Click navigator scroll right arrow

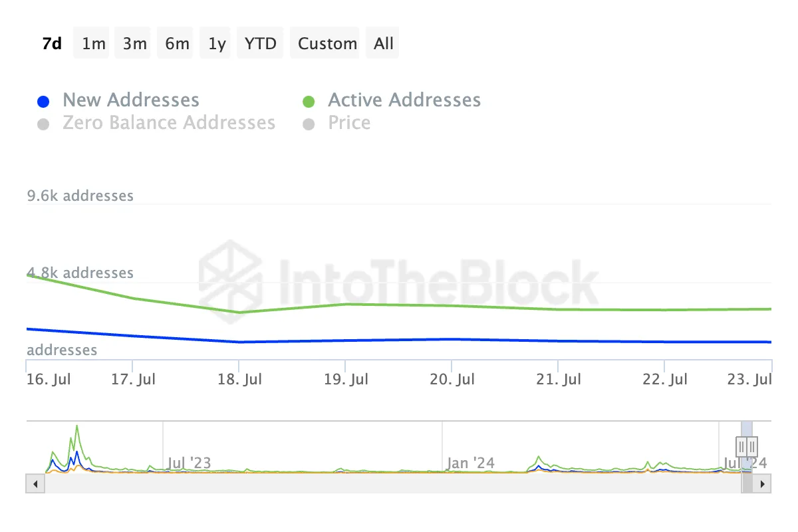pos(763,483)
